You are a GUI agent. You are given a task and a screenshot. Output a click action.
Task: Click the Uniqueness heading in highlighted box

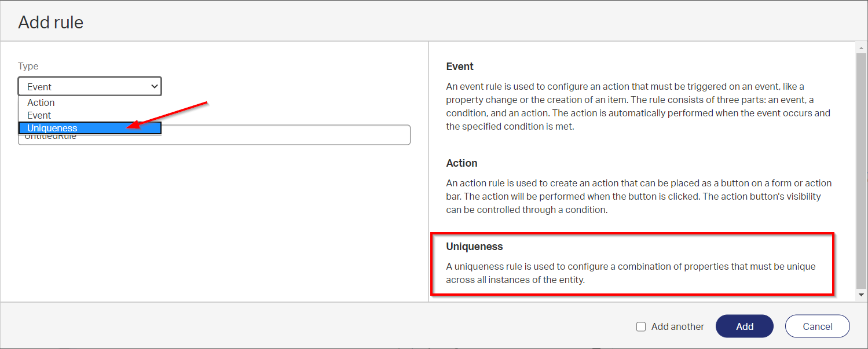click(x=474, y=247)
